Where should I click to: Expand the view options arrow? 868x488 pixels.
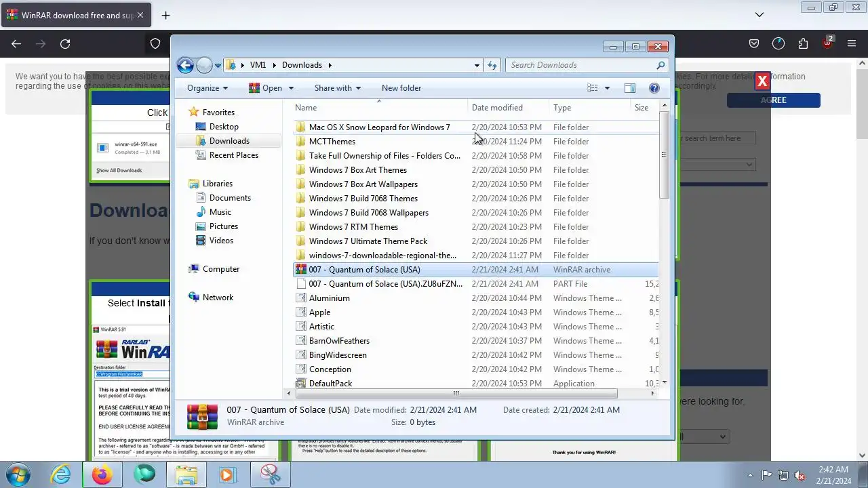pyautogui.click(x=607, y=88)
